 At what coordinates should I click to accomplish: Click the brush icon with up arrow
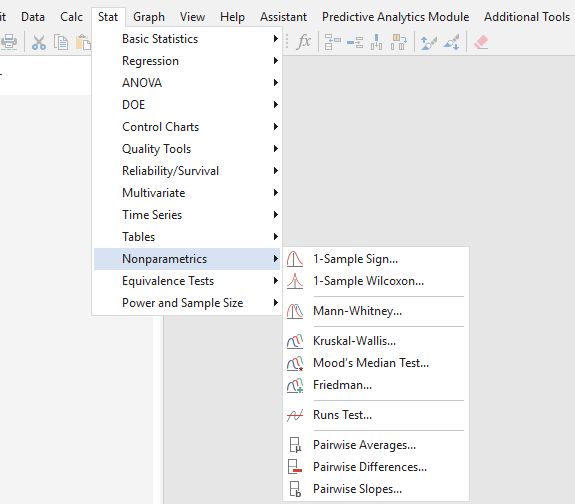pos(428,42)
